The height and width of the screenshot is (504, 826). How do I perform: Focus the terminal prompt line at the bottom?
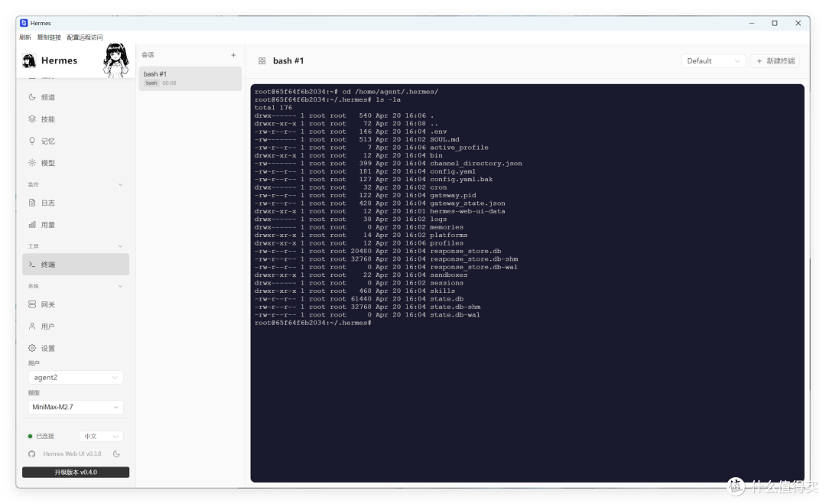313,323
